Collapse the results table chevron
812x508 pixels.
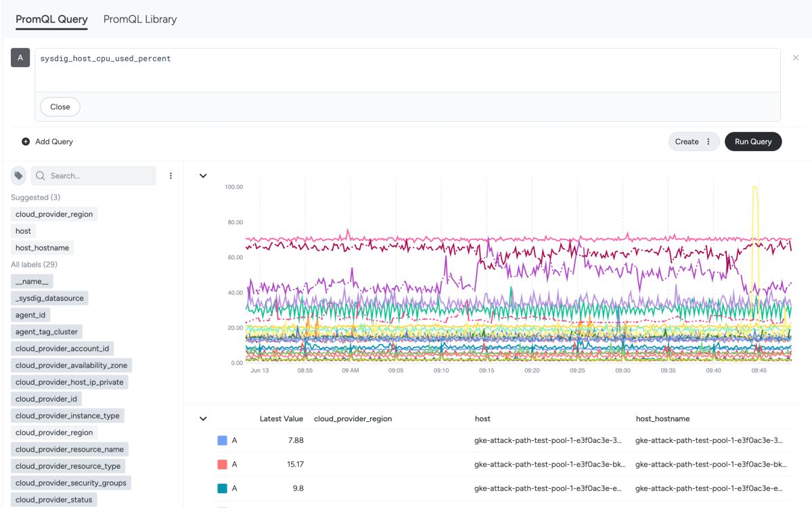pos(203,419)
